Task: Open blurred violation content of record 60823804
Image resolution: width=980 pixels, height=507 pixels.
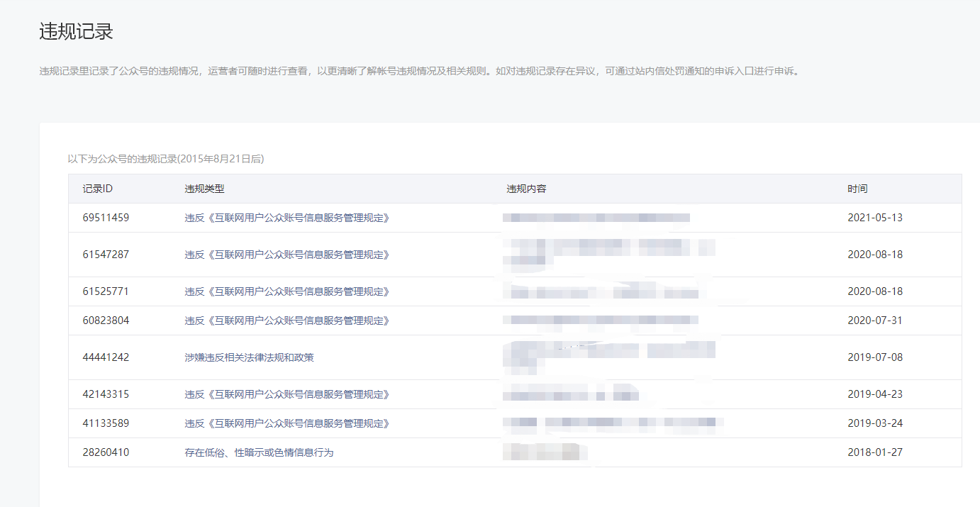Action: pyautogui.click(x=601, y=321)
